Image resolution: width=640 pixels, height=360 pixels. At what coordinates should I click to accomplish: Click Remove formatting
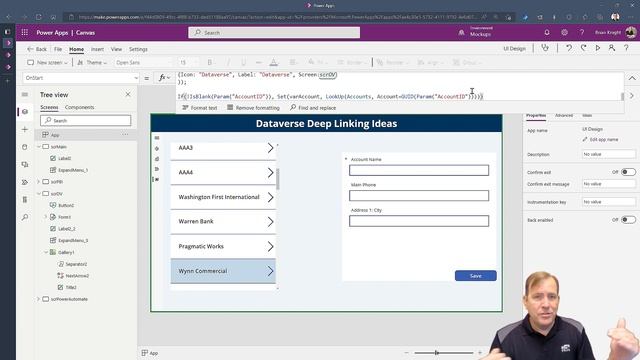click(x=253, y=108)
